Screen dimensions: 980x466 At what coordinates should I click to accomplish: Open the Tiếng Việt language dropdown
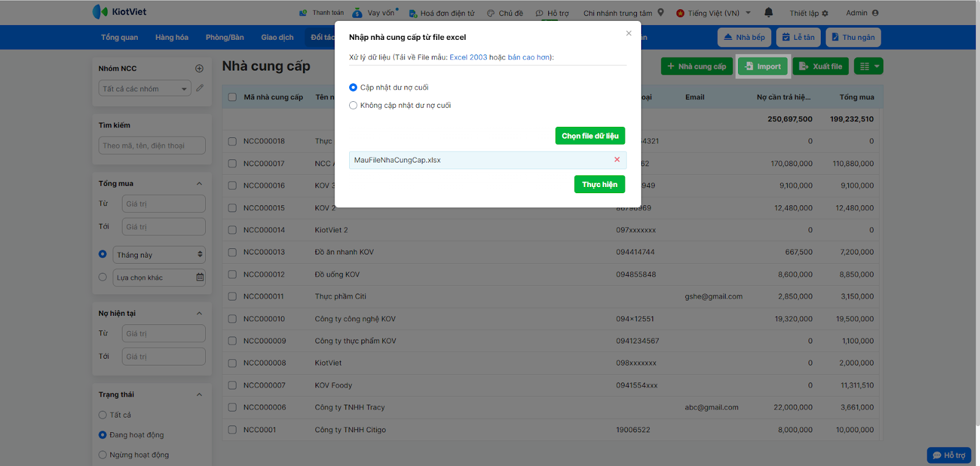(714, 13)
